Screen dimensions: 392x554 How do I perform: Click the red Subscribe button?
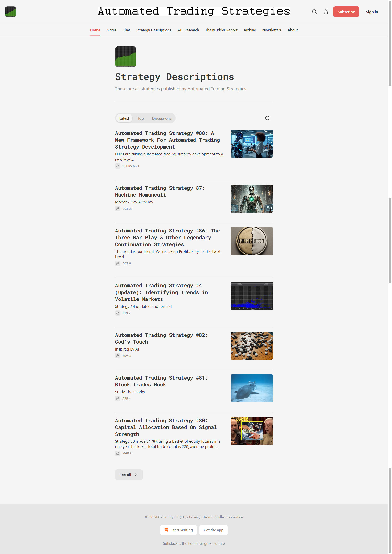point(346,12)
